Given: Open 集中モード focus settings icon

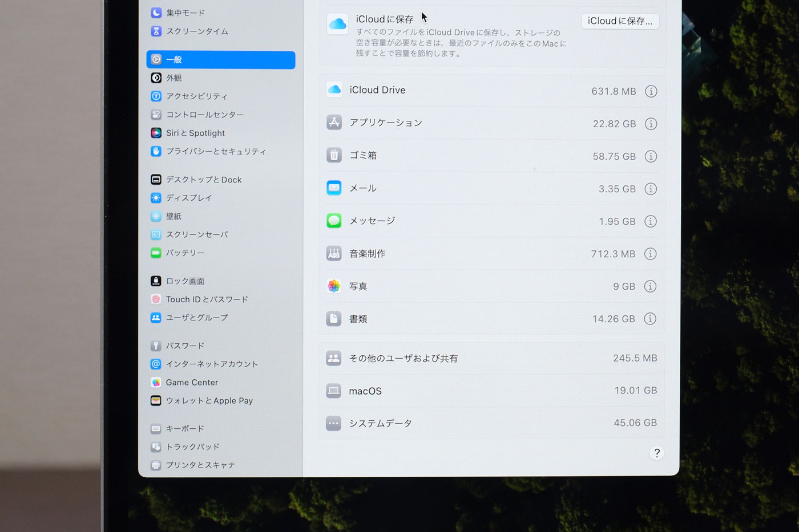Looking at the screenshot, I should (156, 13).
